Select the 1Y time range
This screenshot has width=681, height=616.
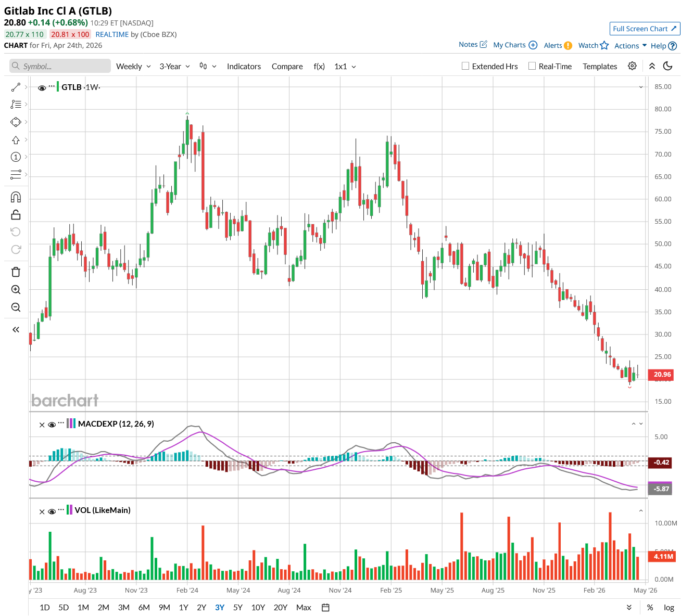(x=184, y=607)
